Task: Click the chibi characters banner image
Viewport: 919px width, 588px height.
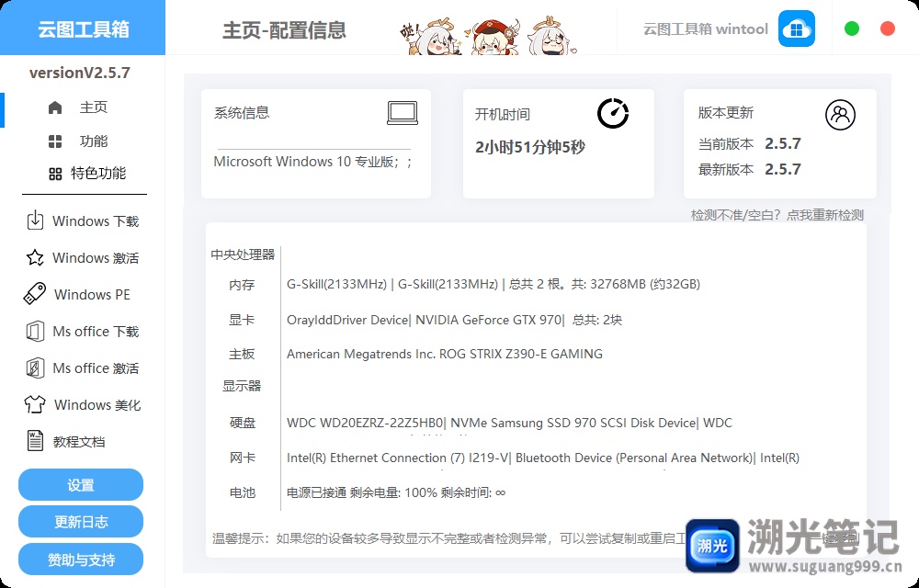Action: [x=490, y=35]
